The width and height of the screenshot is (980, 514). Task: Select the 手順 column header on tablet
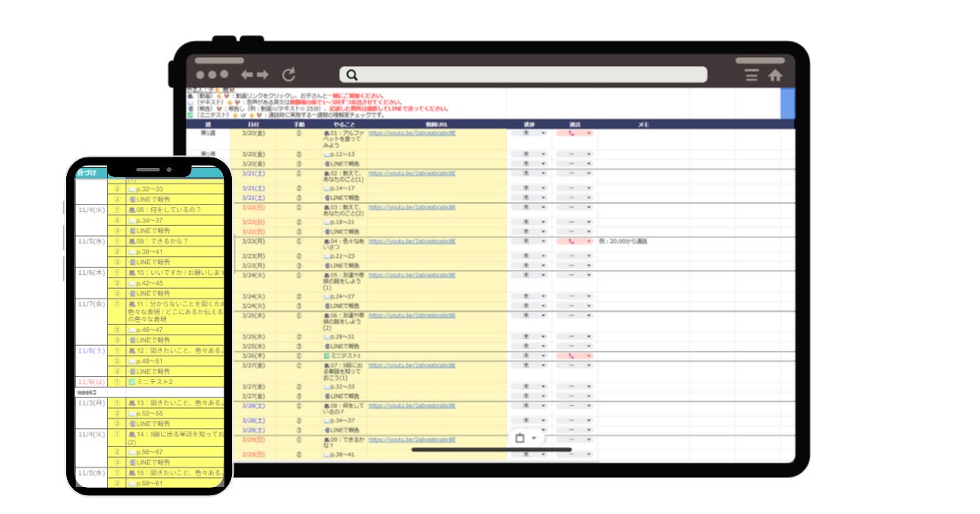point(299,124)
